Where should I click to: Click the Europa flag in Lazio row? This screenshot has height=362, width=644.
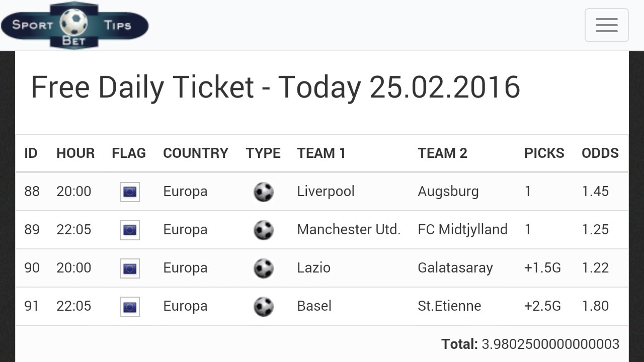[x=130, y=268]
